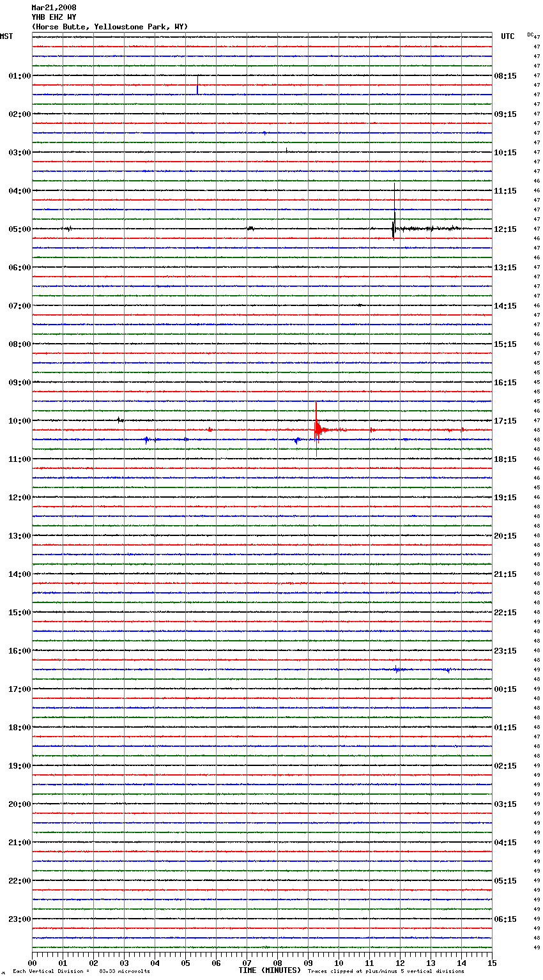Click the 16:00 MST time label
Image resolution: width=543 pixels, height=980 pixels.
click(20, 651)
